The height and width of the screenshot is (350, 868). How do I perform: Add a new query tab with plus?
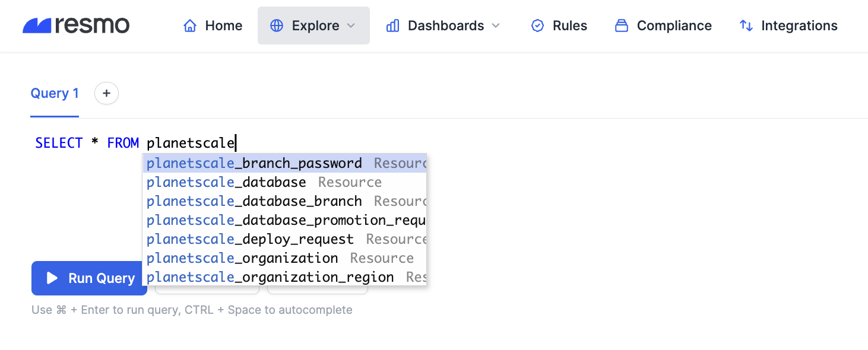point(106,93)
